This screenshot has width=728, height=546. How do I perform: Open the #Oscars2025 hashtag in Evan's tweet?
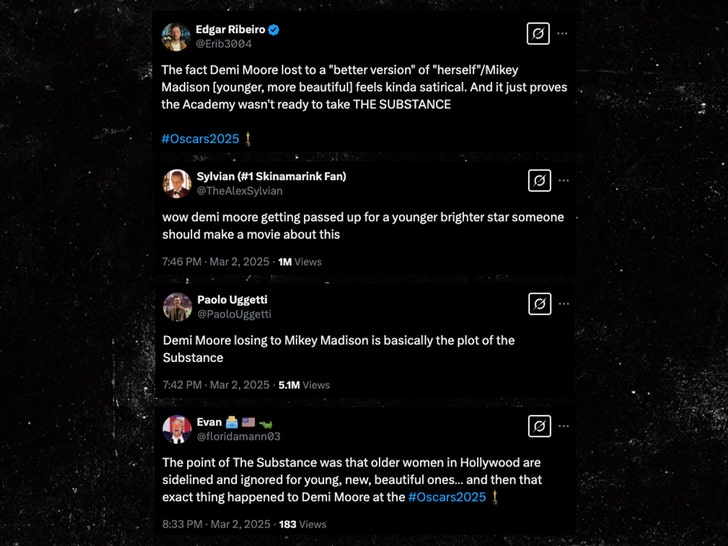pos(447,497)
